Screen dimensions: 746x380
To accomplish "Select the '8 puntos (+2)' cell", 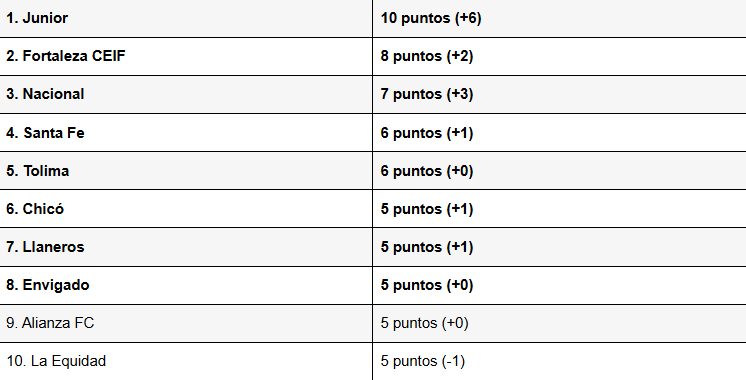I will tap(560, 56).
